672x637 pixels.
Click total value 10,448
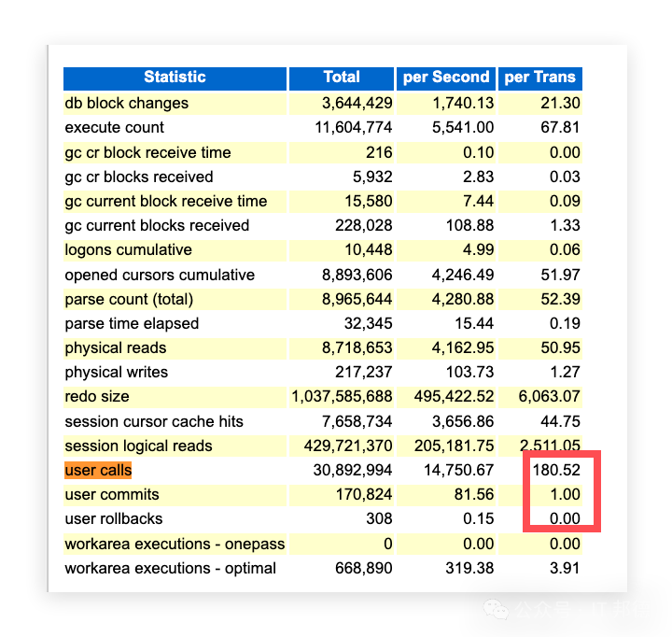tap(369, 250)
